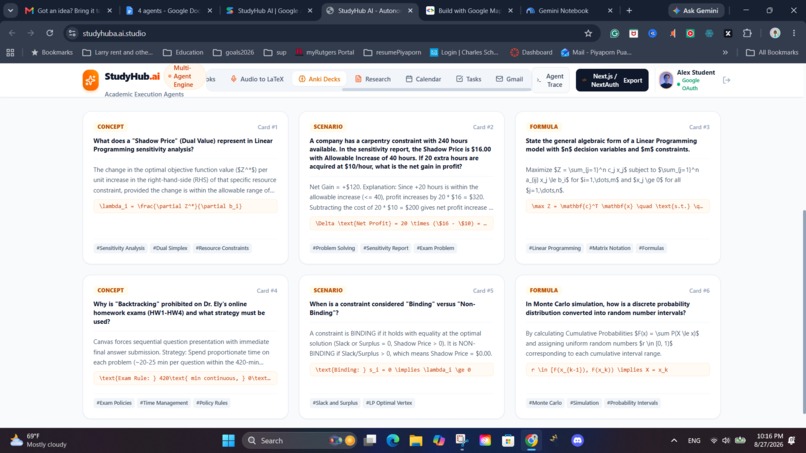Screen dimensions: 806x453
Task: Go back in browser history
Action: point(12,33)
